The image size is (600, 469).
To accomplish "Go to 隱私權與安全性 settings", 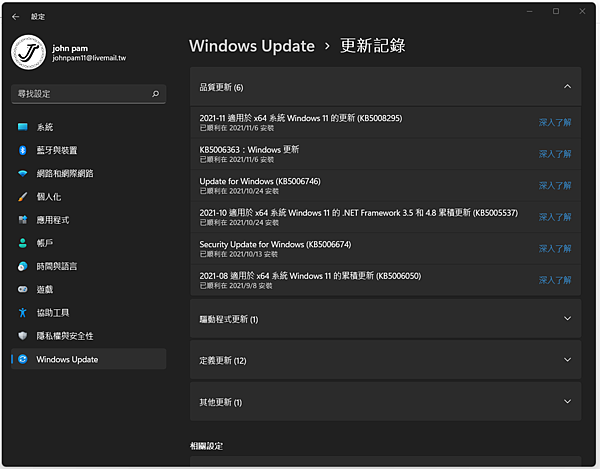I will click(x=65, y=336).
